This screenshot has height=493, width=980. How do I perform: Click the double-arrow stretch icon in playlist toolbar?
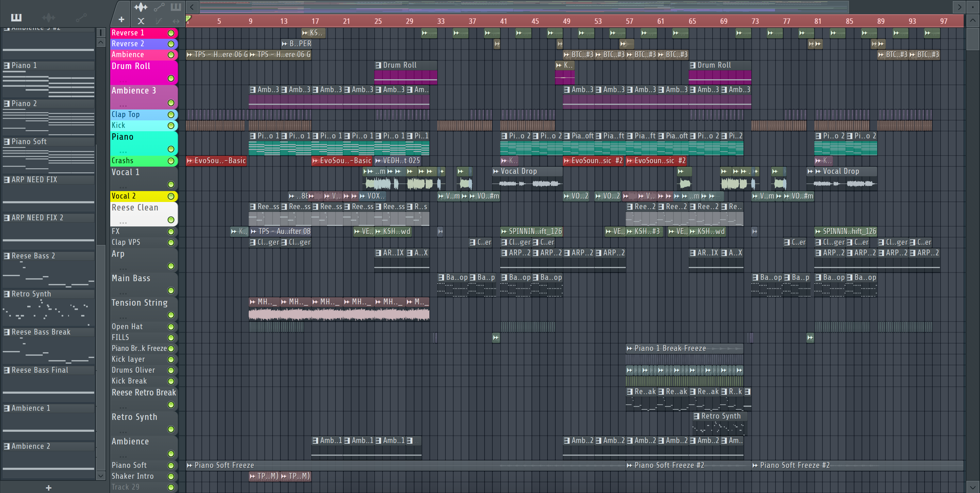176,21
